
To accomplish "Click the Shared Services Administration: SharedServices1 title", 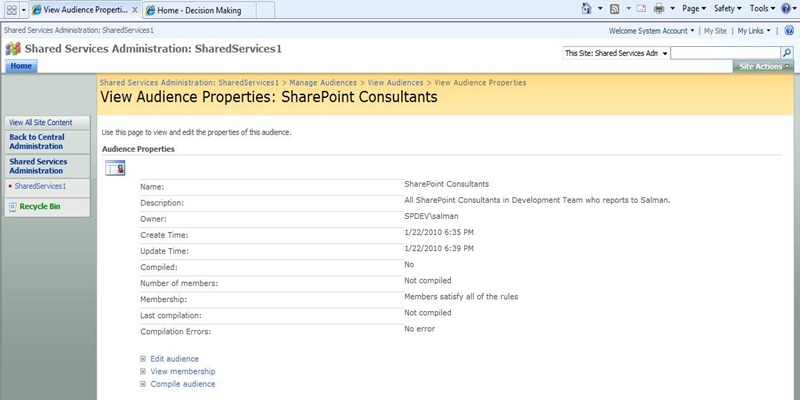I will pos(153,49).
